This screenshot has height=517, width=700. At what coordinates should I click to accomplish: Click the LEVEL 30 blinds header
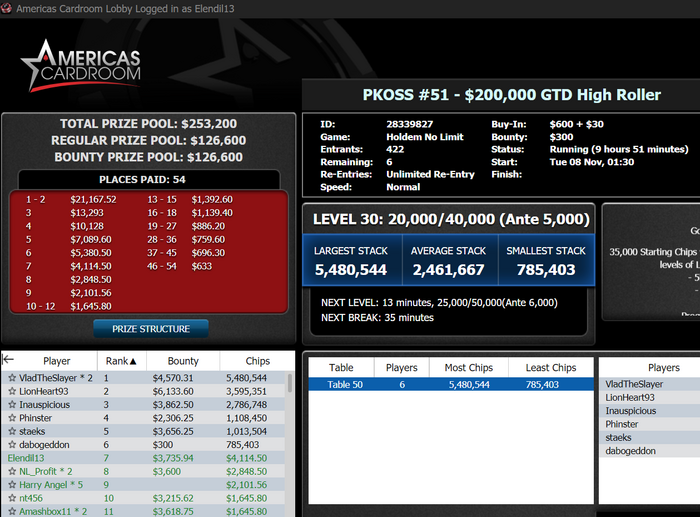[x=451, y=219]
